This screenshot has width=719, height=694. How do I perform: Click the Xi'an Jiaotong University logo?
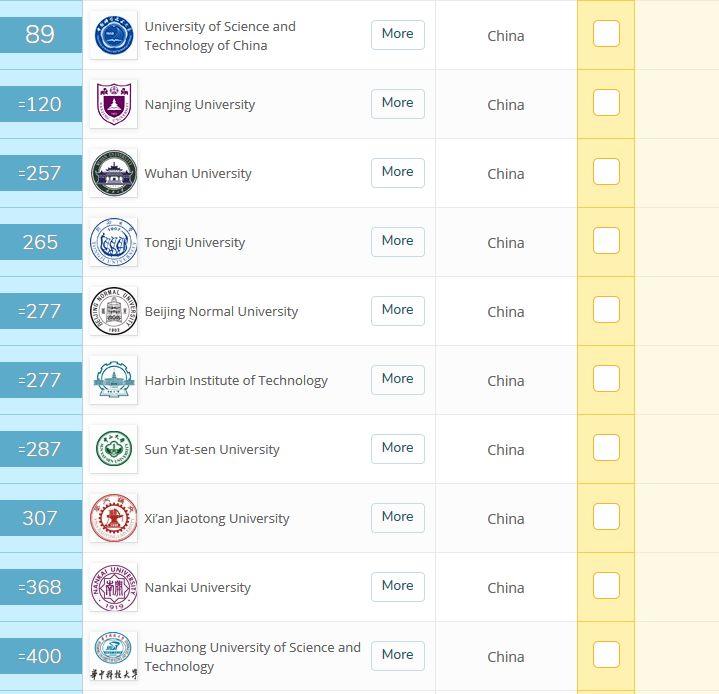pyautogui.click(x=113, y=519)
